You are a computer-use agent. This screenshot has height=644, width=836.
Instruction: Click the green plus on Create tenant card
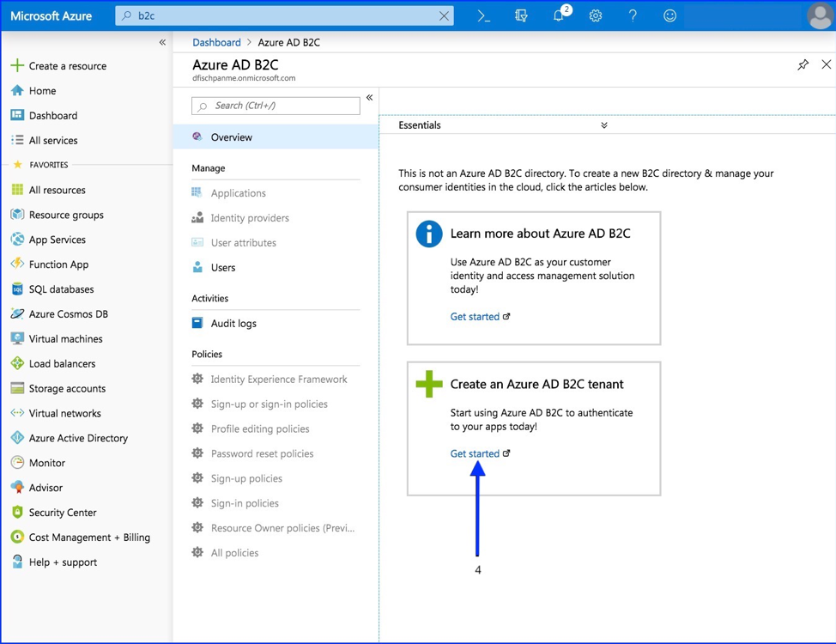click(x=429, y=384)
